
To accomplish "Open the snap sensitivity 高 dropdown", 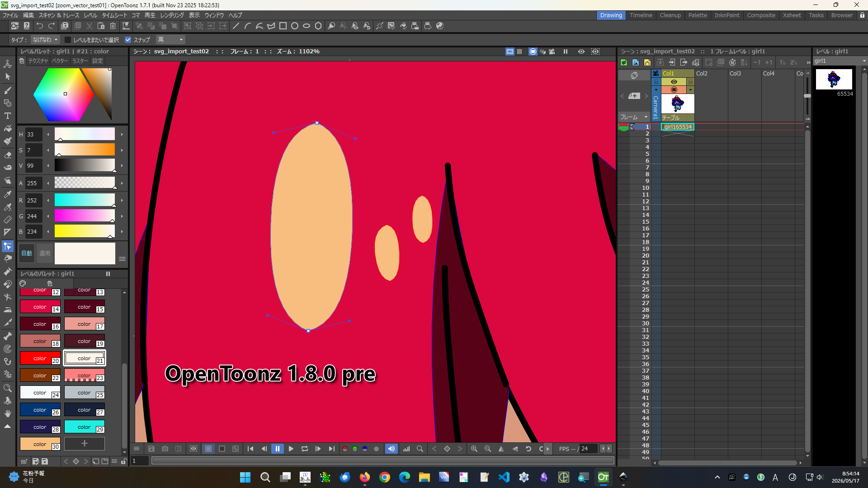I will [x=170, y=40].
